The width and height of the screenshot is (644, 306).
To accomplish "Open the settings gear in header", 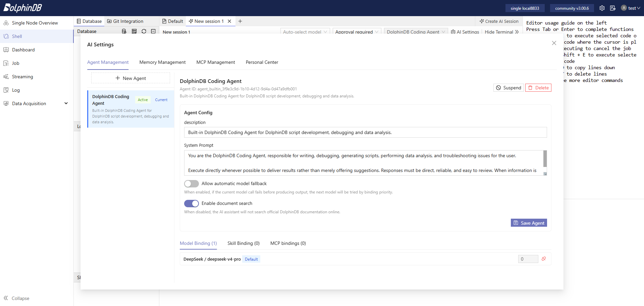I will [602, 8].
